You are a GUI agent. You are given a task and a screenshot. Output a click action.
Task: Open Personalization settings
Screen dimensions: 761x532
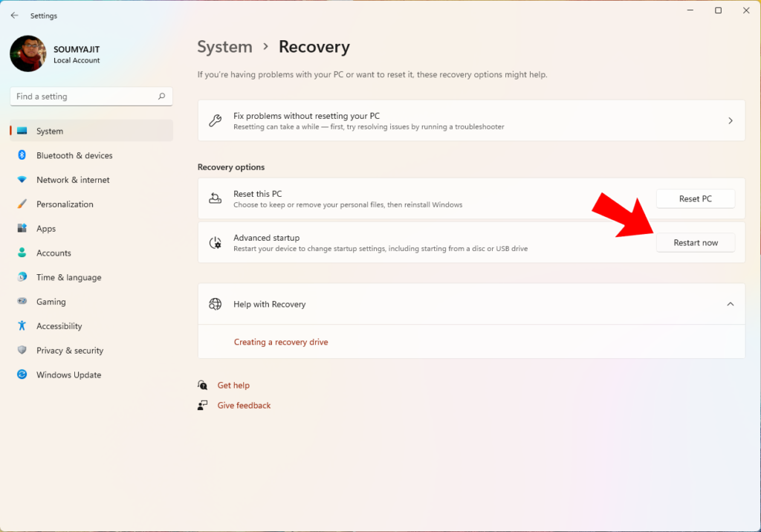[91, 204]
